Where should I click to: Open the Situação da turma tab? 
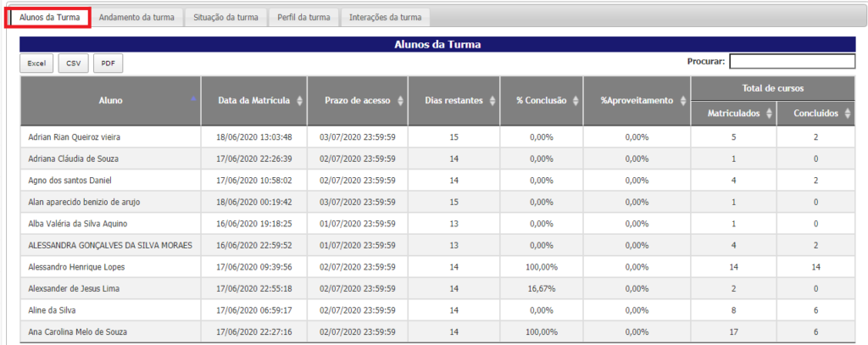click(x=226, y=17)
